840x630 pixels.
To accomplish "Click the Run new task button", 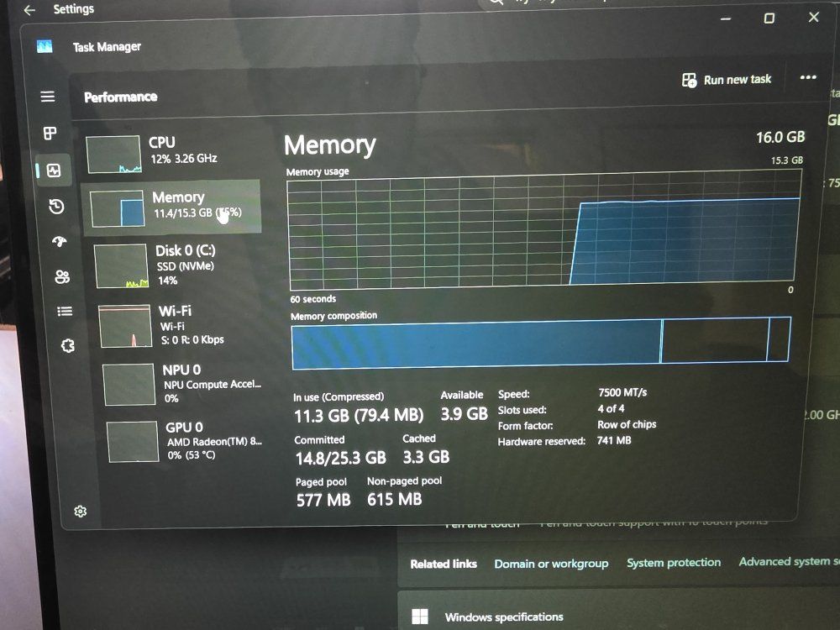I will (x=727, y=80).
